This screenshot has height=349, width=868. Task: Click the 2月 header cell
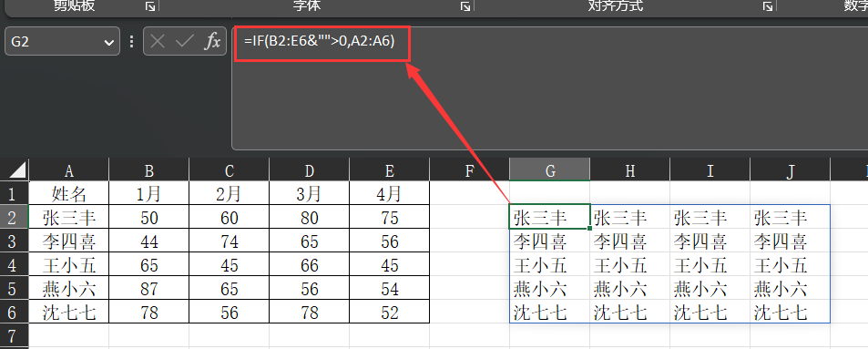click(230, 193)
